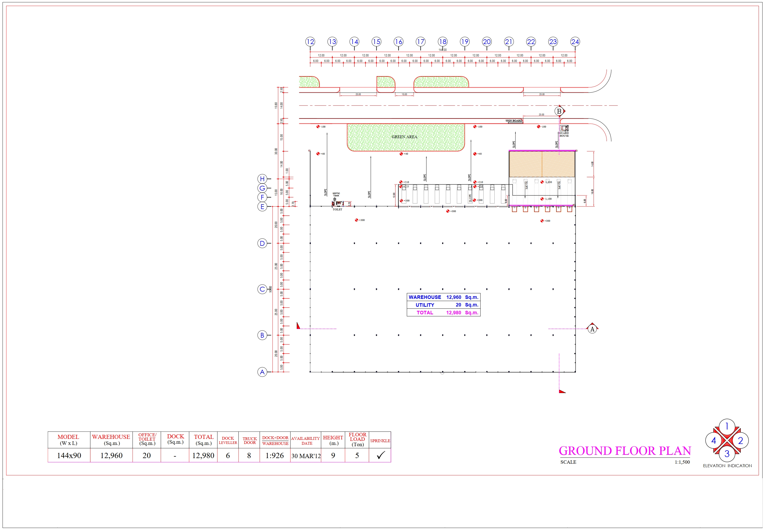Click grid bubble number 12
The height and width of the screenshot is (532, 766).
pyautogui.click(x=310, y=42)
